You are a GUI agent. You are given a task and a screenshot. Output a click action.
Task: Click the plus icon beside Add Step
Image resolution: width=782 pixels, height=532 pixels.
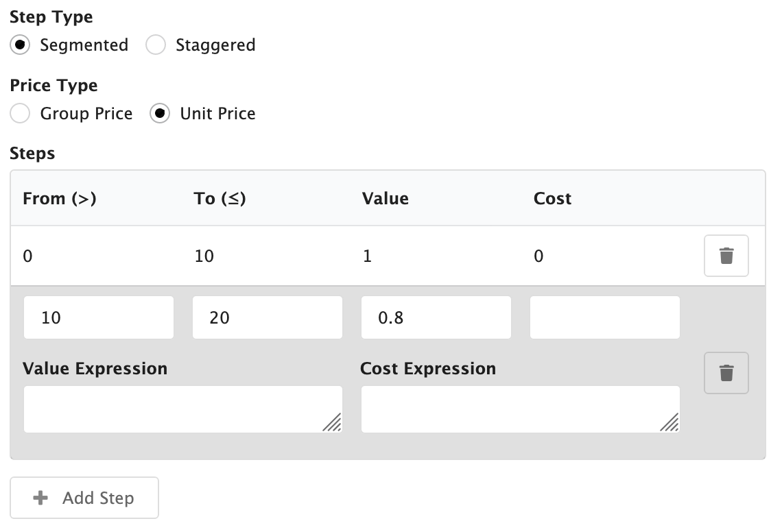(41, 498)
